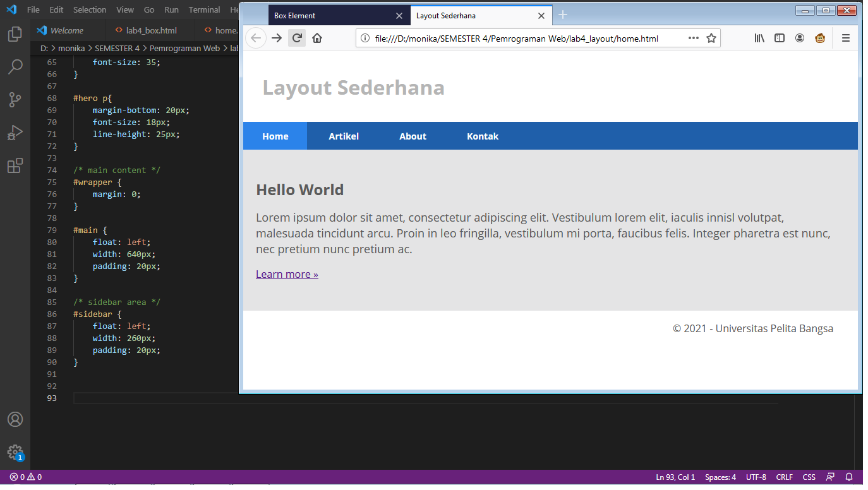Open the Search view in VS Code

click(15, 67)
